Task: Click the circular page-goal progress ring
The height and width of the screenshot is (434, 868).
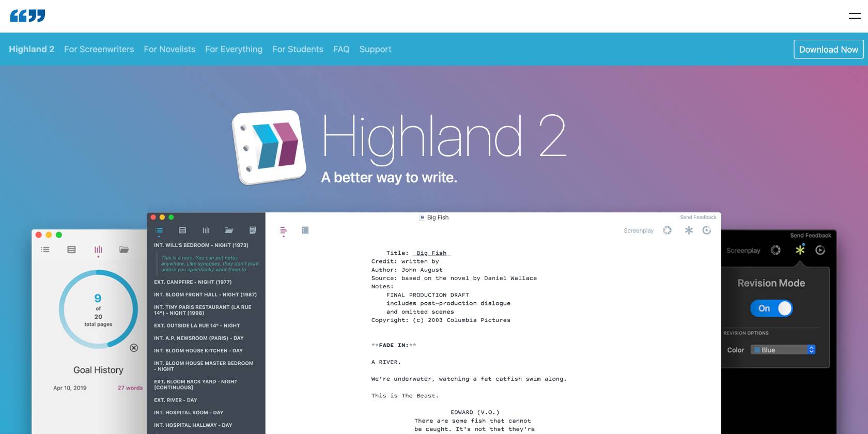Action: pyautogui.click(x=98, y=309)
